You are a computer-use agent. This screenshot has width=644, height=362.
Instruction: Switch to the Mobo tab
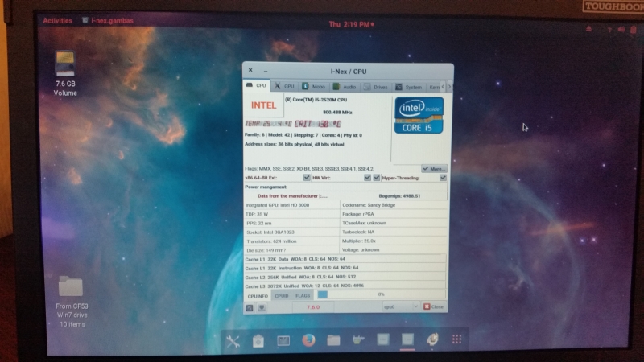(x=314, y=87)
